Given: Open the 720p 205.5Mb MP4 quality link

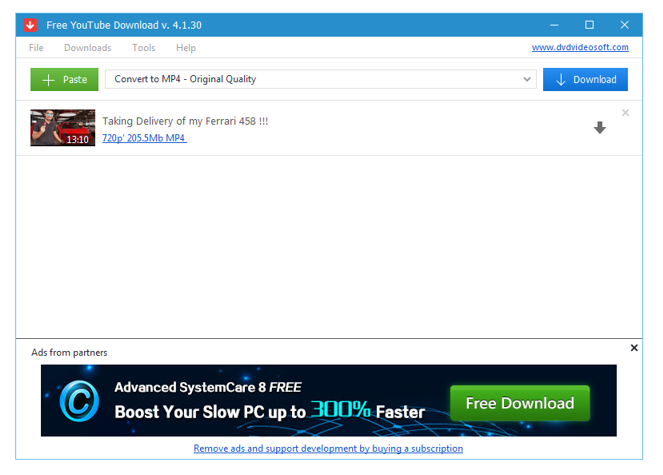Looking at the screenshot, I should (144, 138).
